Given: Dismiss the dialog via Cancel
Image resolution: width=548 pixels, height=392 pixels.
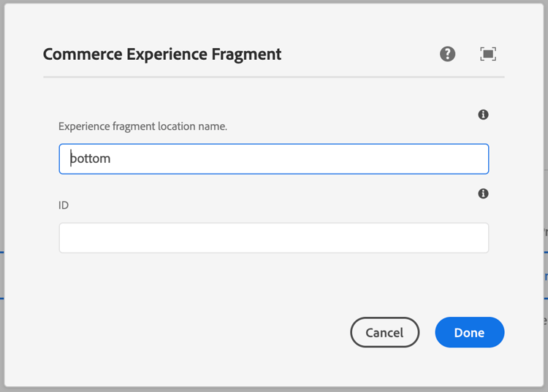Looking at the screenshot, I should click(x=384, y=332).
